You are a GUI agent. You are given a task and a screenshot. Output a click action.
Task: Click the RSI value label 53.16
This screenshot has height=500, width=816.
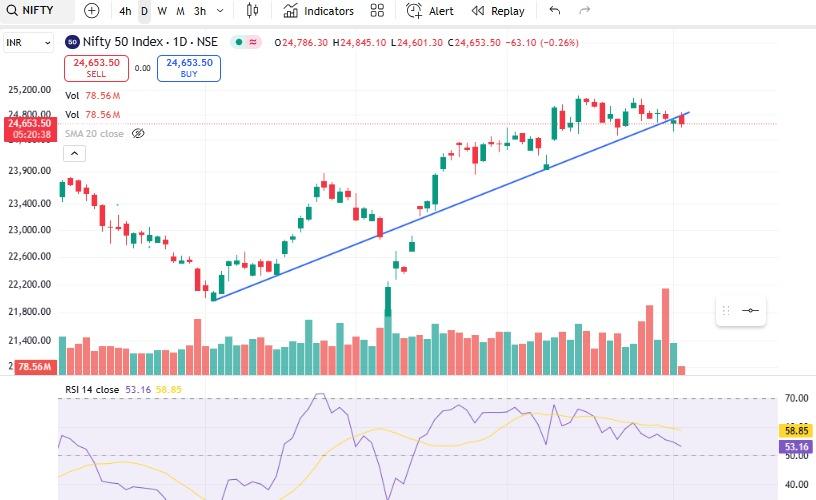(796, 446)
